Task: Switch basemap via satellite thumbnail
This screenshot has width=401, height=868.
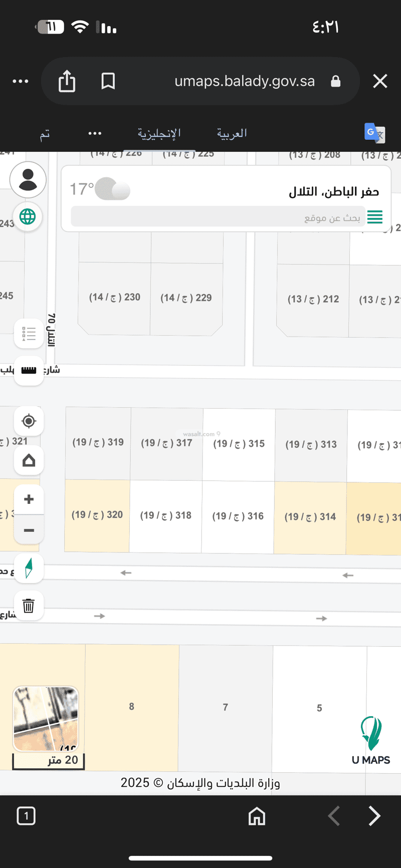Action: point(46,719)
